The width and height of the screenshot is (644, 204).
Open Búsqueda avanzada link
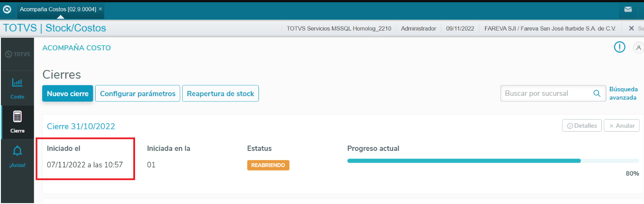click(623, 93)
